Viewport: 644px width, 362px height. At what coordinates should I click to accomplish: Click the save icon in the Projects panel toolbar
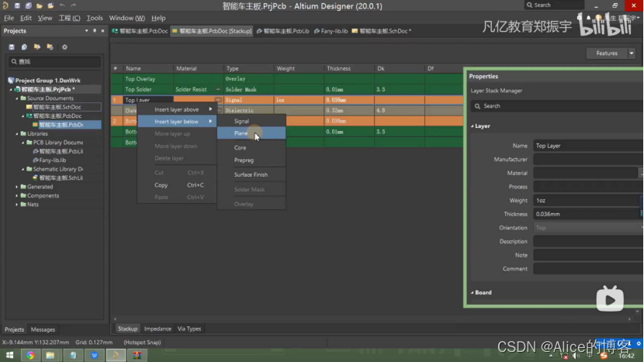[x=12, y=47]
